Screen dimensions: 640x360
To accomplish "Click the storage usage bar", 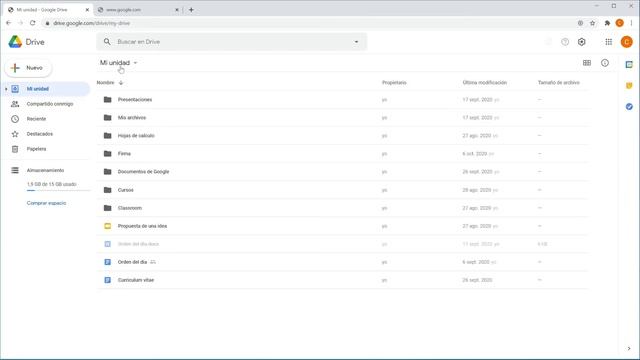I will pyautogui.click(x=58, y=191).
